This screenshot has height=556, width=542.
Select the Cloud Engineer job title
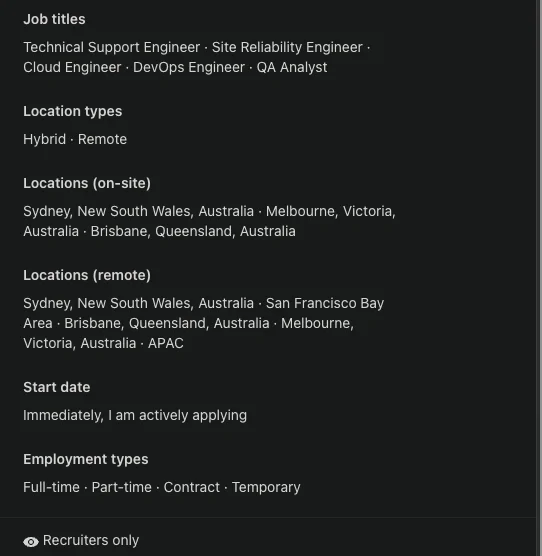pyautogui.click(x=72, y=67)
